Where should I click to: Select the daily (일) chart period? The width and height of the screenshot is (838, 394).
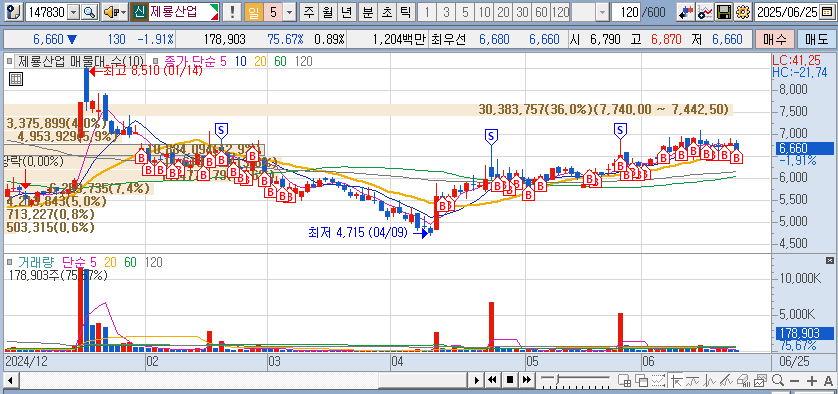pyautogui.click(x=254, y=11)
